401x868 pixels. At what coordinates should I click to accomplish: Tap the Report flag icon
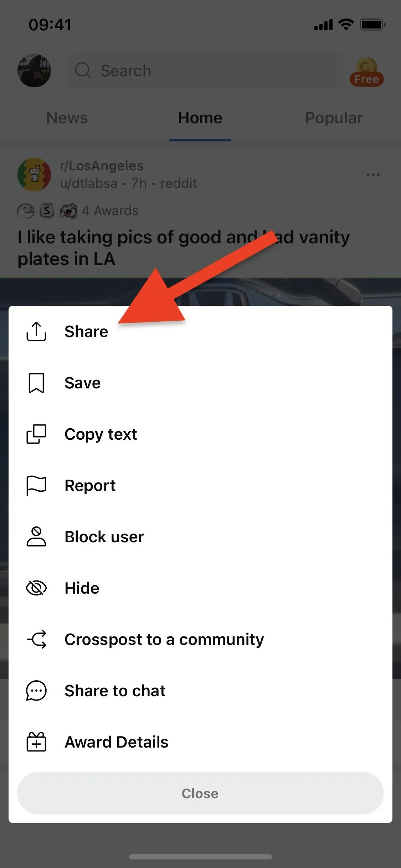point(36,486)
